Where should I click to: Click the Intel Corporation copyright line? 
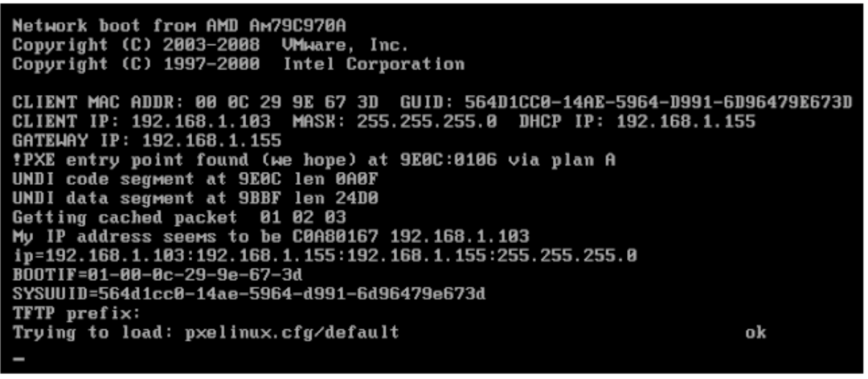pyautogui.click(x=239, y=64)
